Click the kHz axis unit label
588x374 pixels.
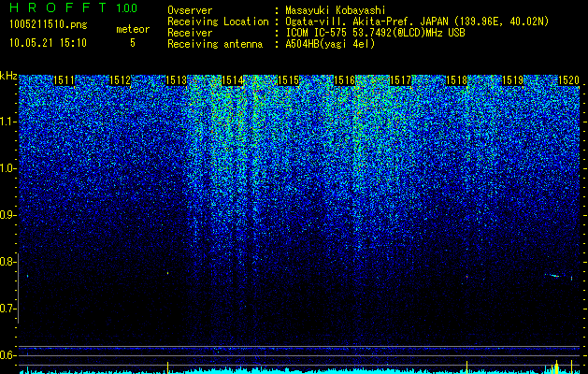(8, 76)
